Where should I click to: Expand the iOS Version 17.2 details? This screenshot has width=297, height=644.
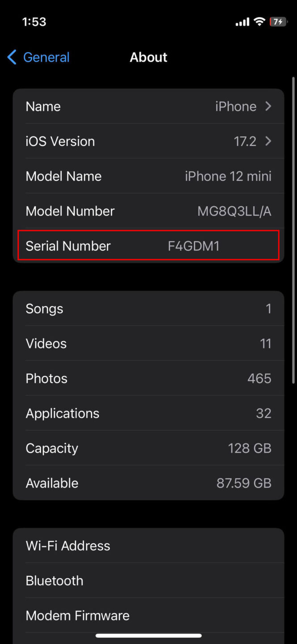(x=148, y=141)
